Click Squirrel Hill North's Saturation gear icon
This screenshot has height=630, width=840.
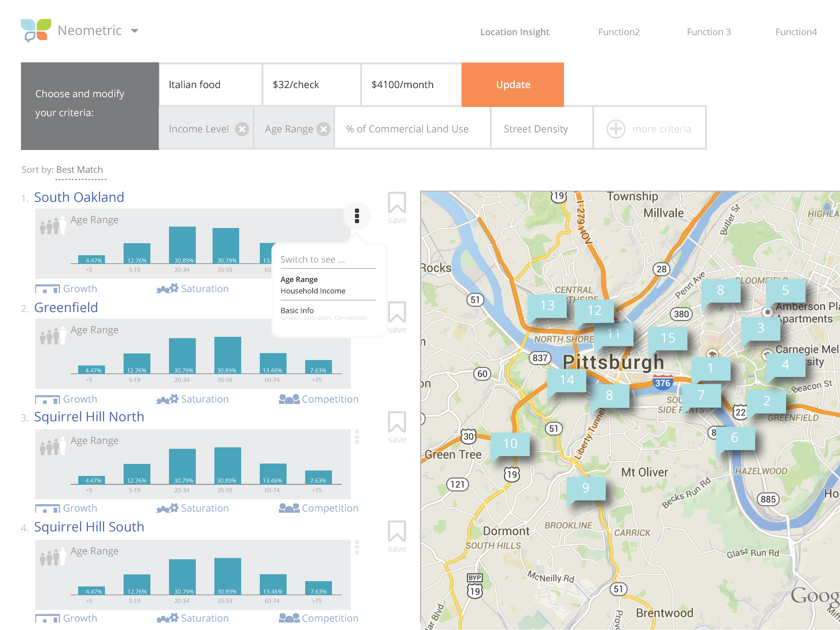click(168, 508)
